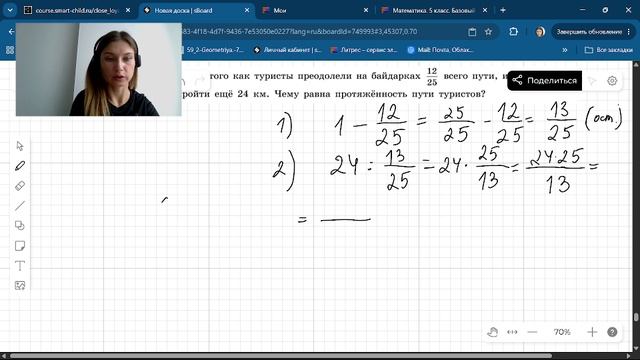The width and height of the screenshot is (640, 360).
Task: Select the straight line tool
Action: point(20,206)
